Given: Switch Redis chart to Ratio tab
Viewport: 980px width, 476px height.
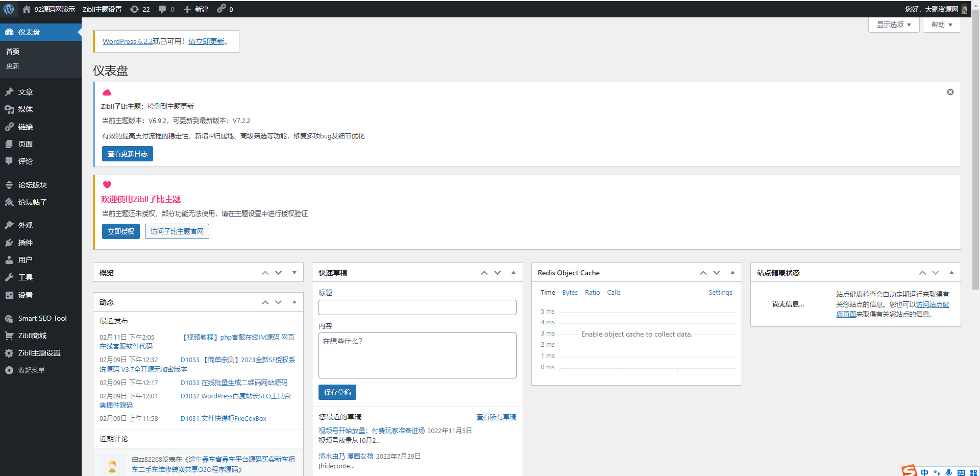Looking at the screenshot, I should pos(593,293).
